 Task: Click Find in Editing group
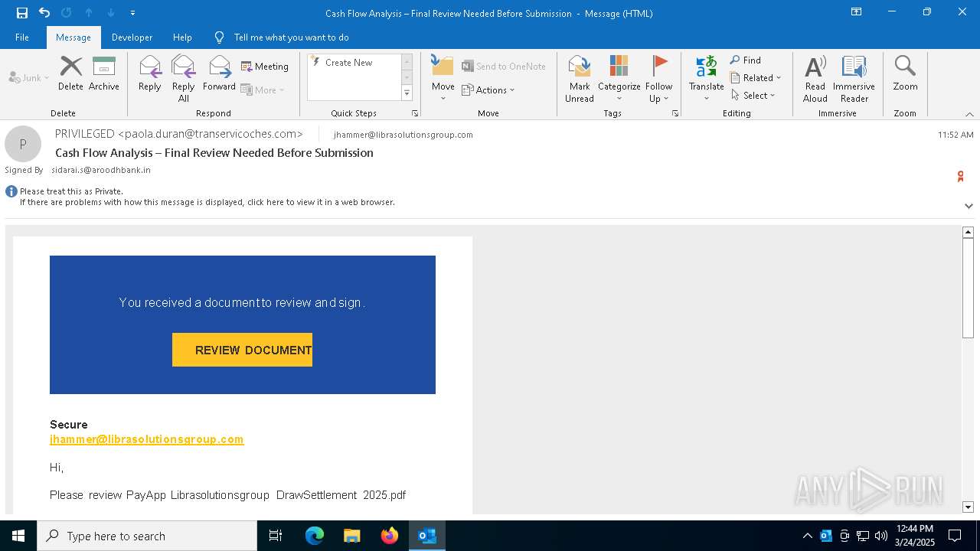[746, 60]
